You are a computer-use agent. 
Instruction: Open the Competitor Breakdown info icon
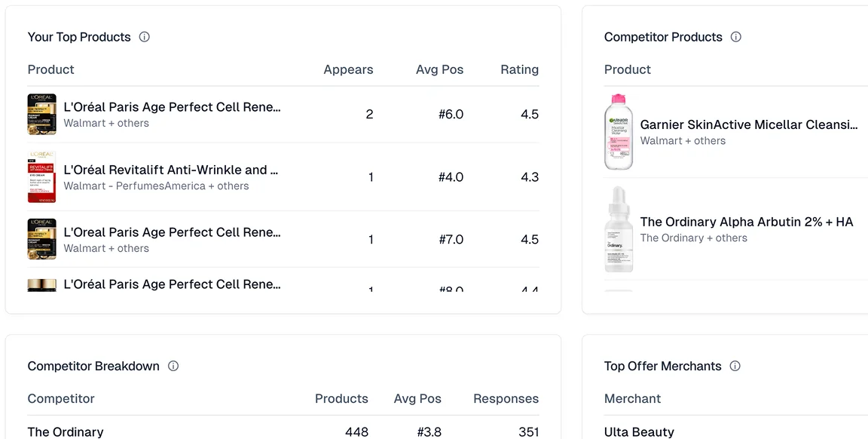click(173, 366)
